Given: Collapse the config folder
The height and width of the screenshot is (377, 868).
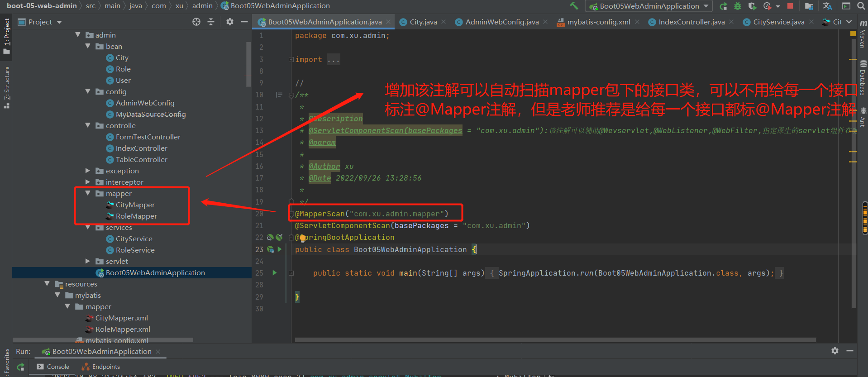Looking at the screenshot, I should tap(88, 91).
